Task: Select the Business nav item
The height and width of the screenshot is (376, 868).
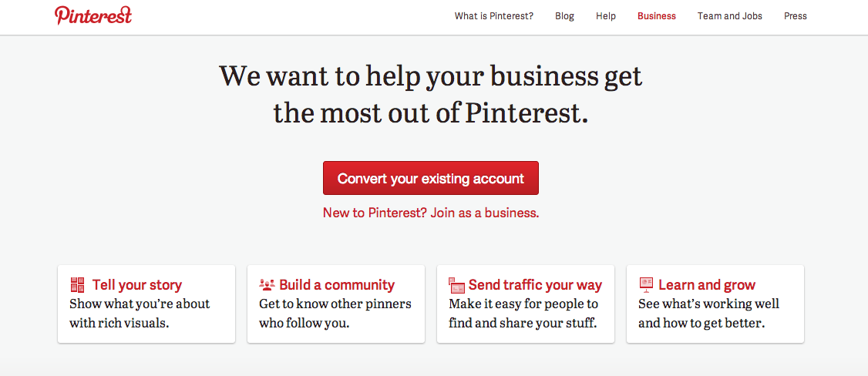Action: pyautogui.click(x=656, y=16)
